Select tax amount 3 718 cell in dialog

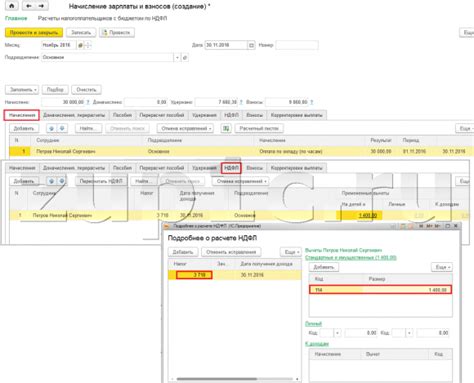coord(194,275)
